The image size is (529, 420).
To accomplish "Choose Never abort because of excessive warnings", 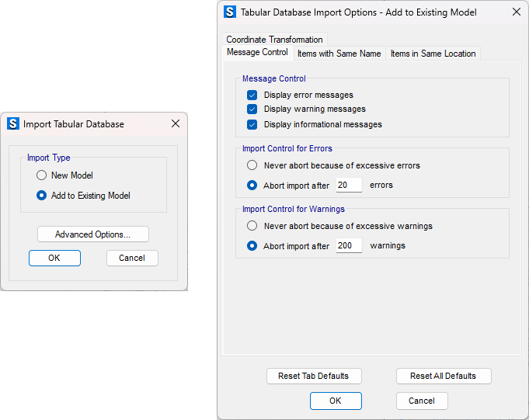I will pos(252,225).
